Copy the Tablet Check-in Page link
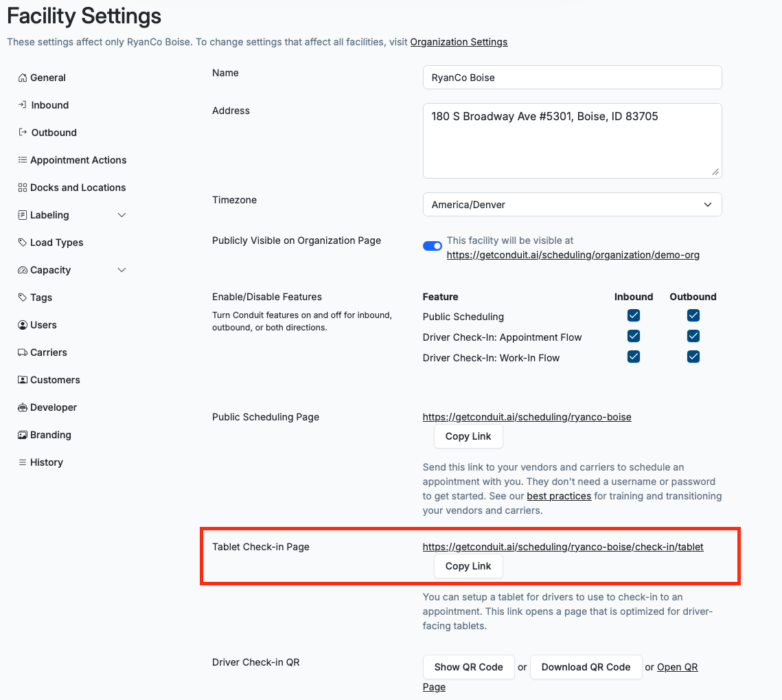This screenshot has width=782, height=700. coord(468,566)
